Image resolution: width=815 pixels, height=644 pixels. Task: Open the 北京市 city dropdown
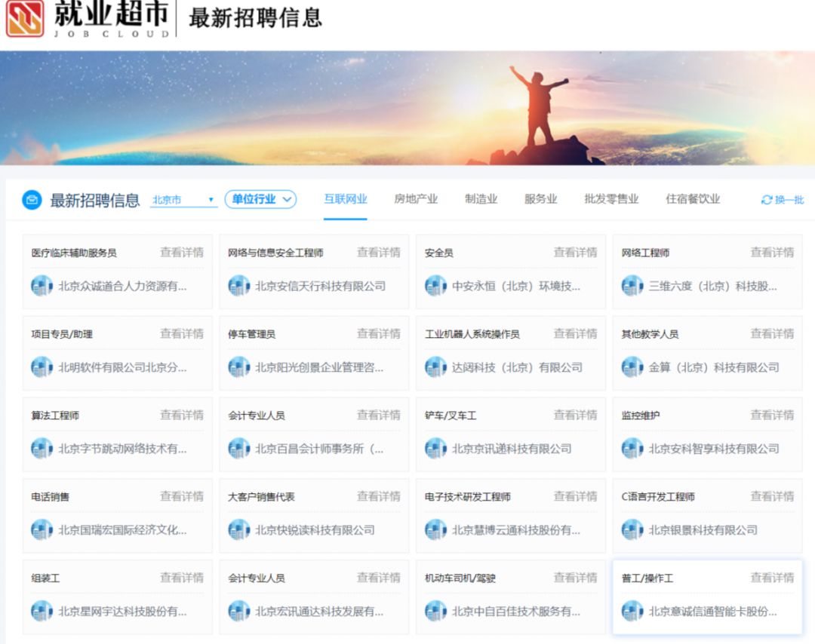tap(183, 200)
